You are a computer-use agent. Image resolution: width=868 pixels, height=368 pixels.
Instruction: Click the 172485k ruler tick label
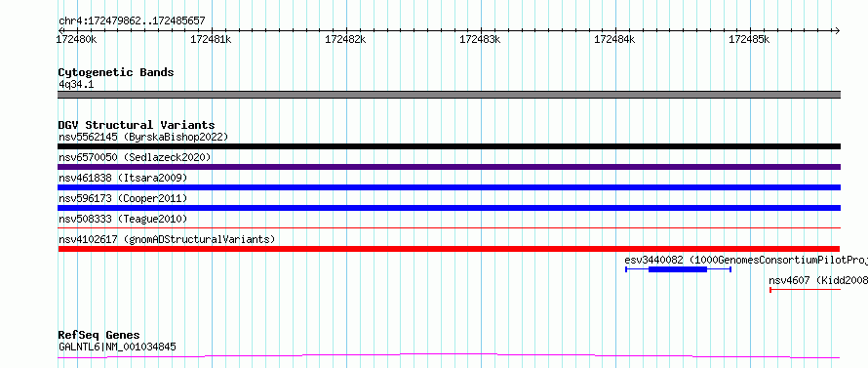point(749,39)
